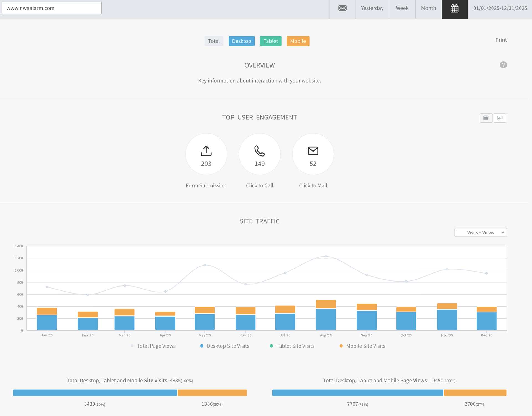
Task: Select the Yesterday date range tab
Action: [x=372, y=8]
